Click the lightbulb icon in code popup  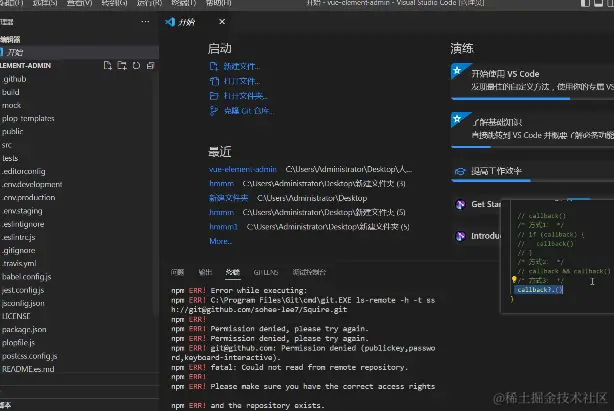point(514,279)
